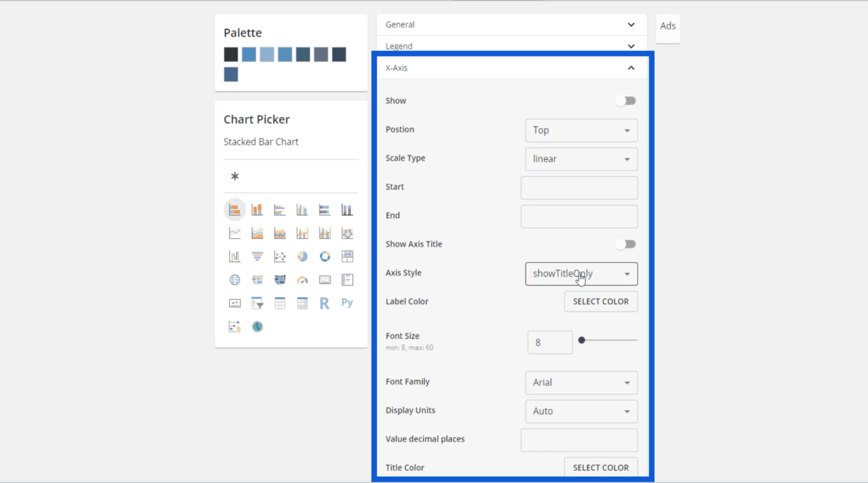
Task: Open the Font Family dropdown showing Arial
Action: click(x=581, y=382)
